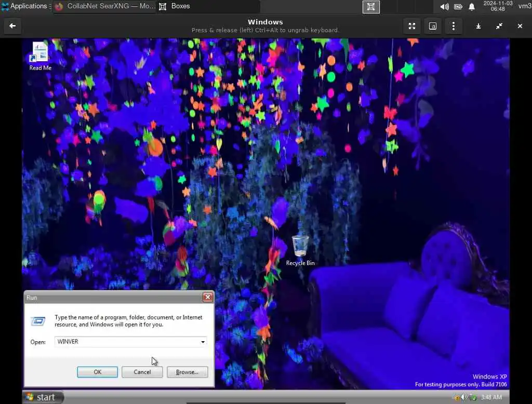Expand the Open field dropdown arrow
This screenshot has height=404, width=532.
[203, 342]
